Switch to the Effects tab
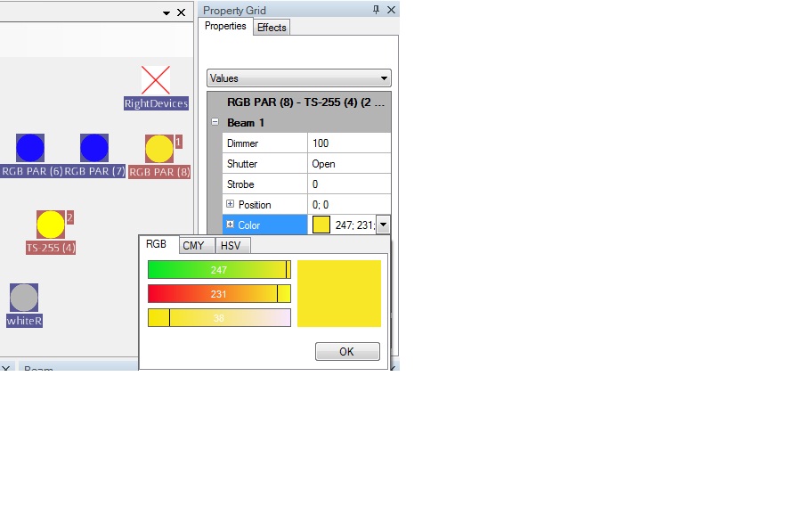812x507 pixels. [272, 28]
